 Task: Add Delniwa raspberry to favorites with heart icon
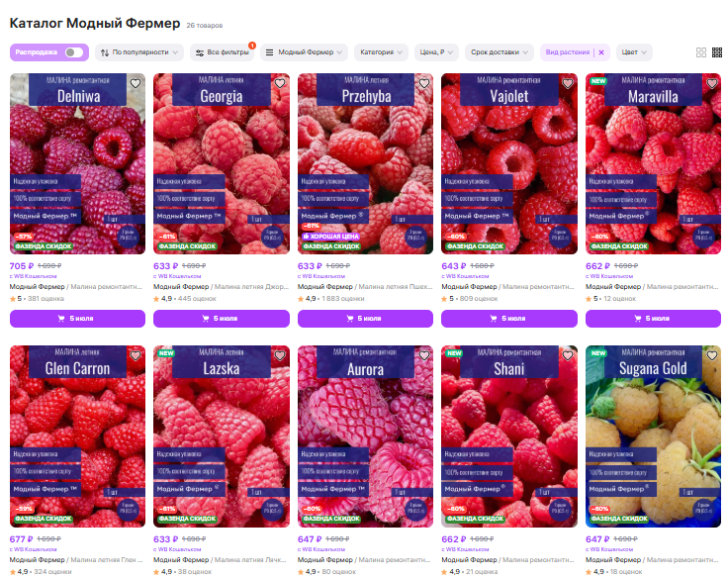136,83
